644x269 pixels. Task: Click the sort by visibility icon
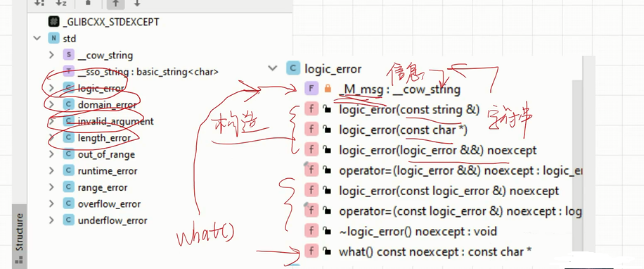point(39,3)
